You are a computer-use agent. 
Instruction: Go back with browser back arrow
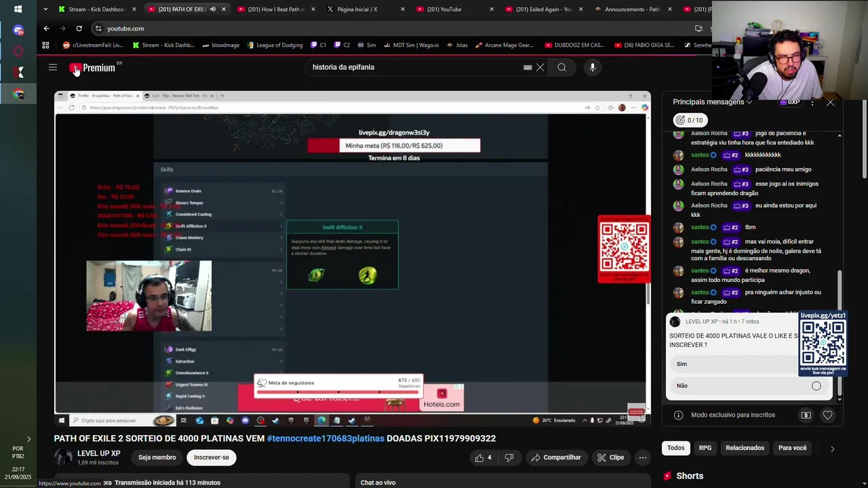pyautogui.click(x=46, y=28)
